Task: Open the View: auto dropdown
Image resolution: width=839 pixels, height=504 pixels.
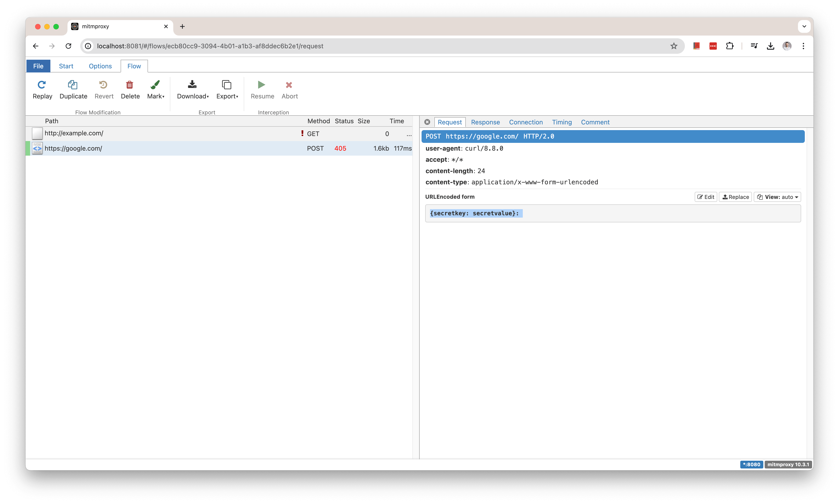Action: tap(777, 197)
